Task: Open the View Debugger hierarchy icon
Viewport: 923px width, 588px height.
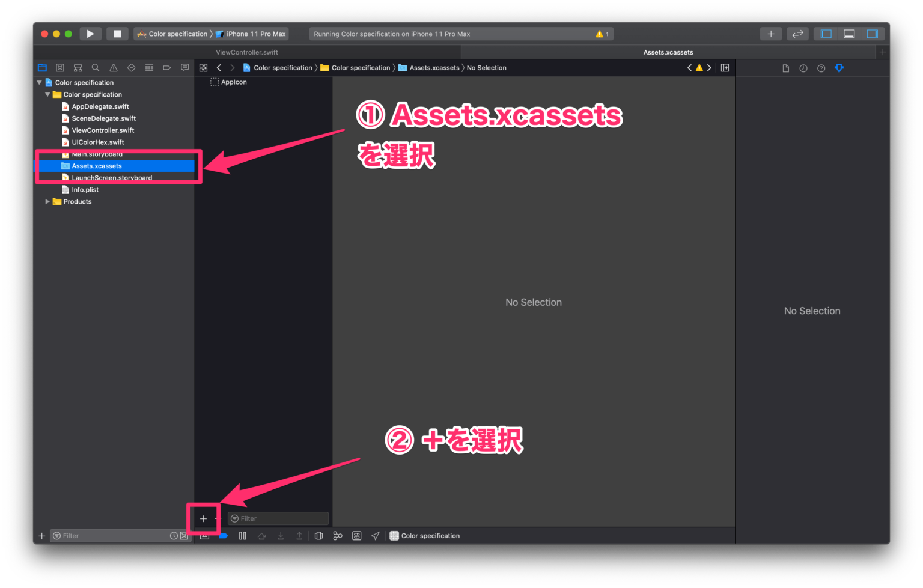Action: point(318,535)
